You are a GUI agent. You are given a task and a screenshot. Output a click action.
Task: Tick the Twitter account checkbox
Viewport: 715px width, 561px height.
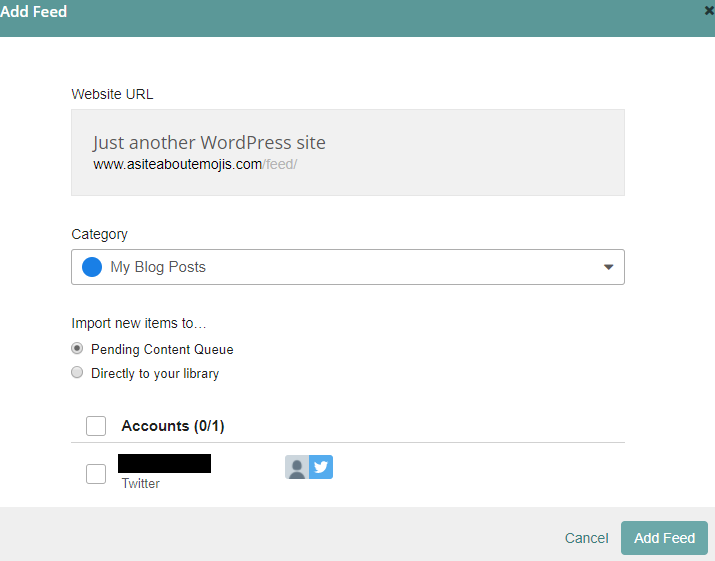click(96, 474)
